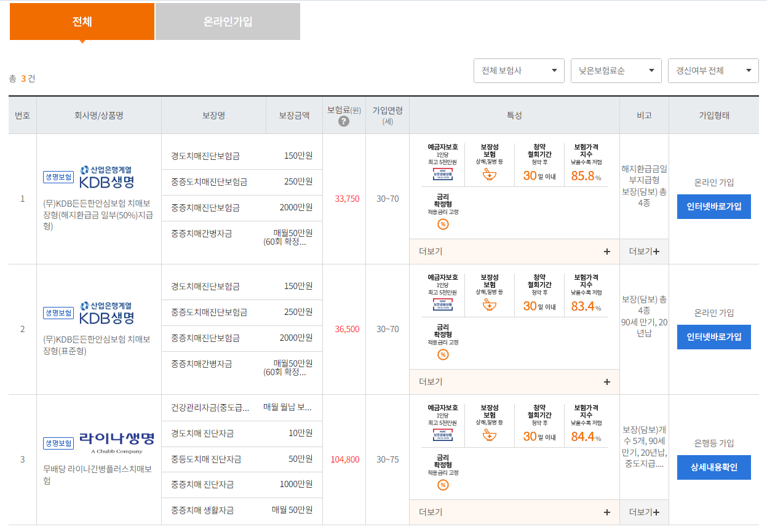Image resolution: width=767 pixels, height=532 pixels.
Task: Click the 예금자보호 KDIC icon in row 1
Action: click(443, 175)
